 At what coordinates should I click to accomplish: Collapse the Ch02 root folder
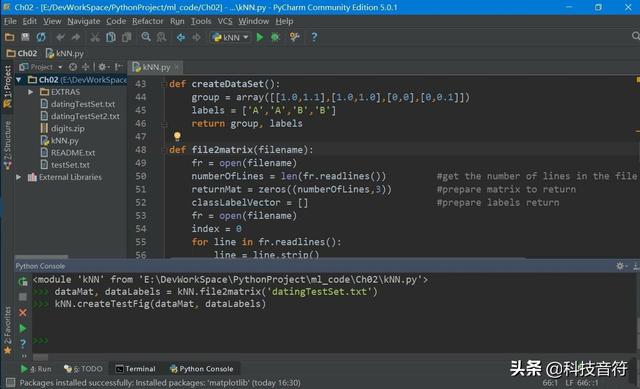pyautogui.click(x=19, y=80)
